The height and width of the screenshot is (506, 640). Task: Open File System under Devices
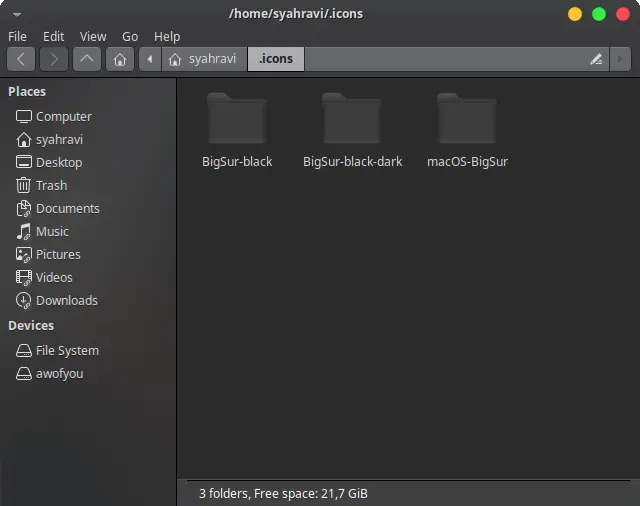tap(57, 351)
